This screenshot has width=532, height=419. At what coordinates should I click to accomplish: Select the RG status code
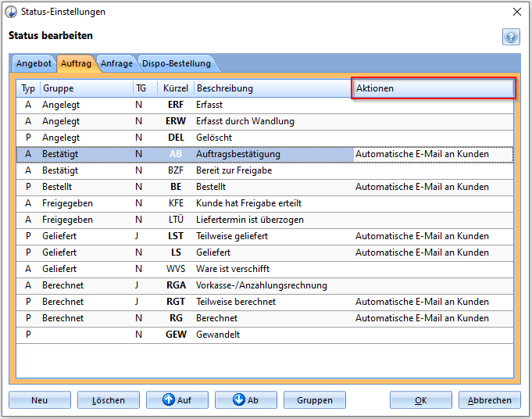pyautogui.click(x=176, y=318)
